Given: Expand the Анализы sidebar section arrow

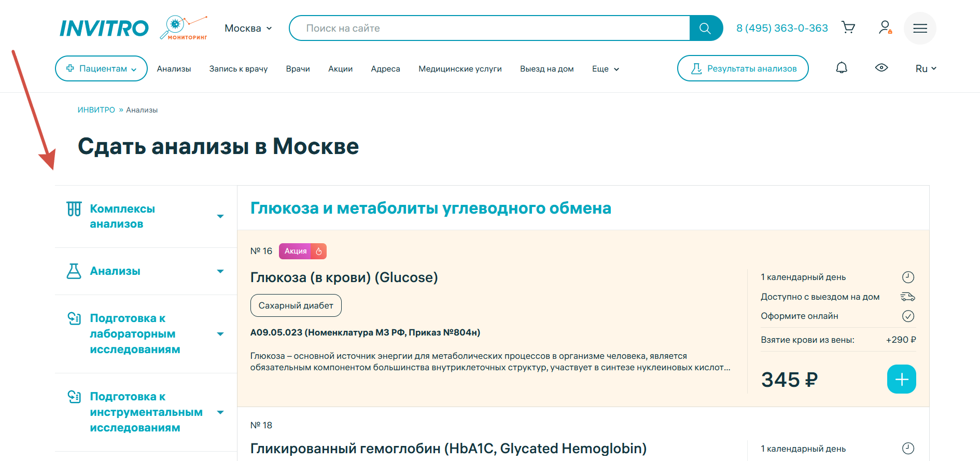Looking at the screenshot, I should pyautogui.click(x=220, y=271).
